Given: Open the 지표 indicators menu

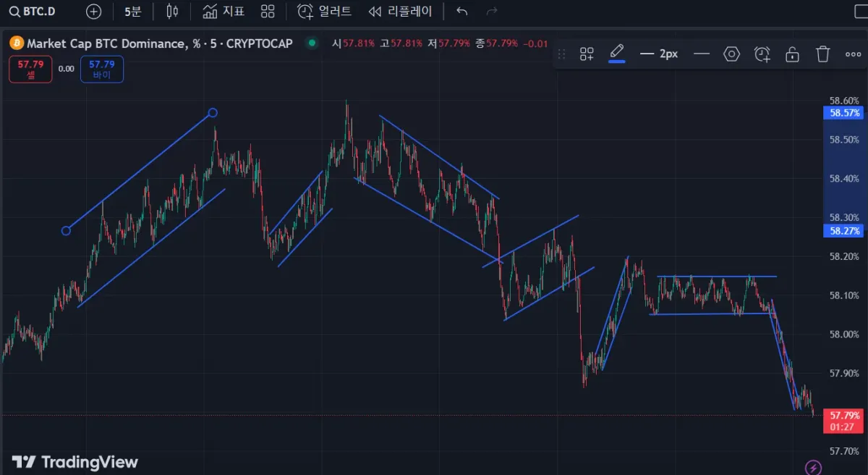Looking at the screenshot, I should tap(224, 12).
